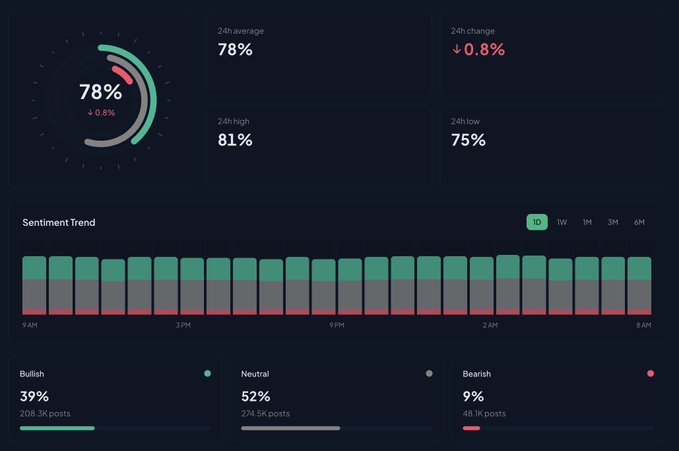Select the 1D time range tab
This screenshot has width=679, height=451.
coord(537,222)
